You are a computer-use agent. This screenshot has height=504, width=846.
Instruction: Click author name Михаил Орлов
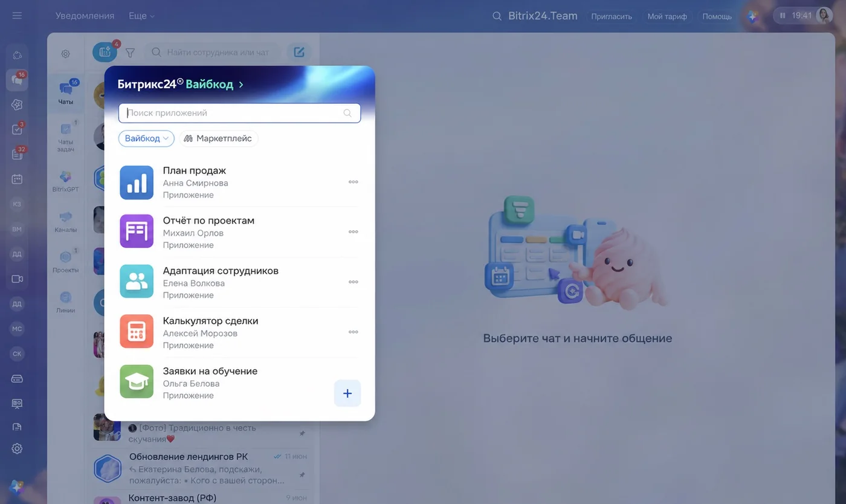(193, 233)
